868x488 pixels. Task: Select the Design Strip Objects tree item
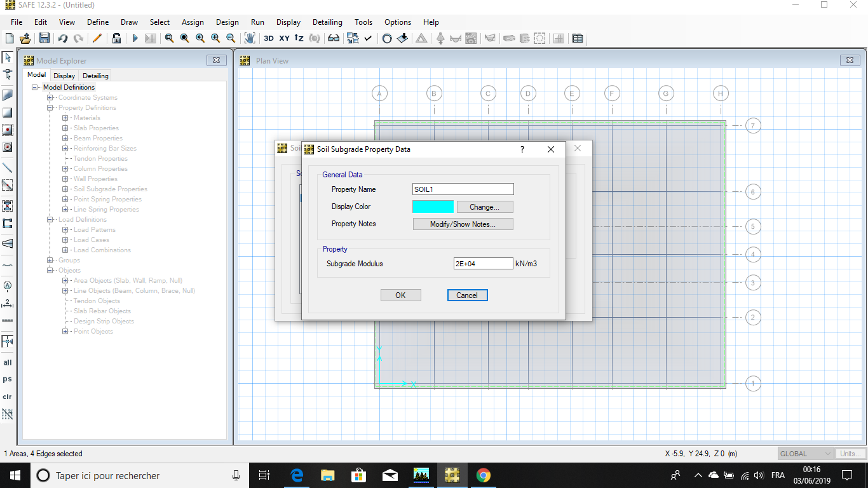tap(104, 321)
